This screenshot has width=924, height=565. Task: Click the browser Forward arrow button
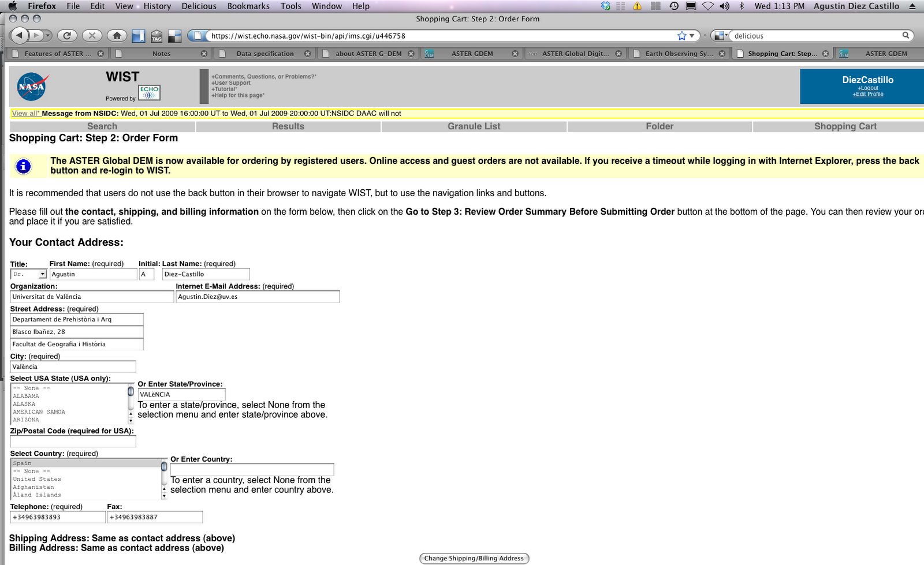coord(36,36)
